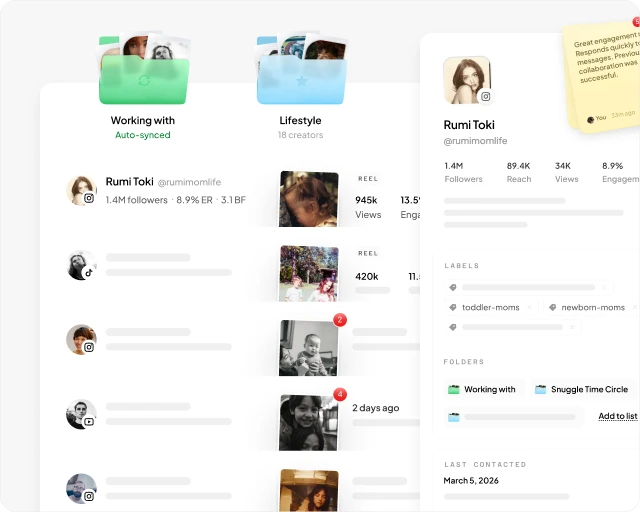Click the 89.4K Reach stat
Image resolution: width=640 pixels, height=512 pixels.
point(519,172)
